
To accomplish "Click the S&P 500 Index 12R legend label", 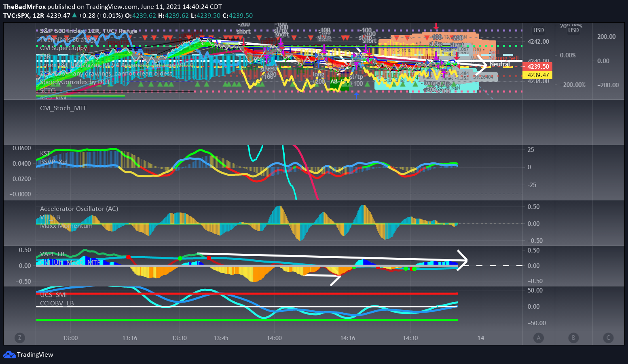I will 89,31.
